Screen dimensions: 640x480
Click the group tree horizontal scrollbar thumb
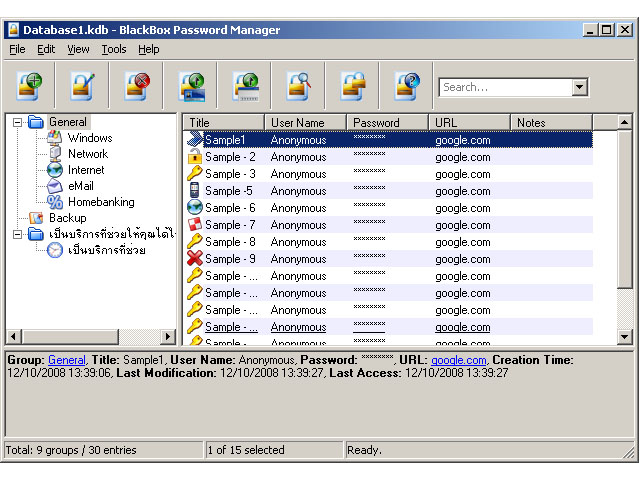70,337
